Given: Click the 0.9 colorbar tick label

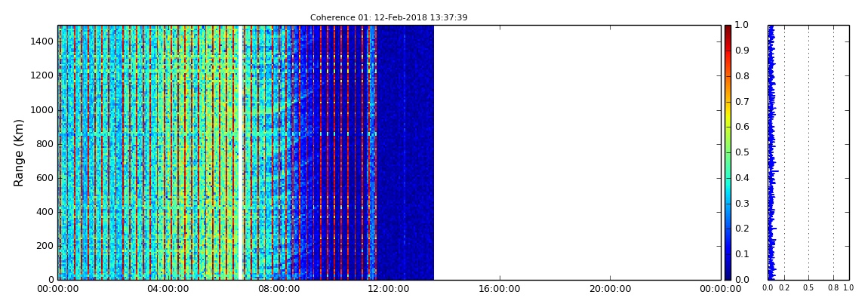Looking at the screenshot, I should tap(740, 51).
